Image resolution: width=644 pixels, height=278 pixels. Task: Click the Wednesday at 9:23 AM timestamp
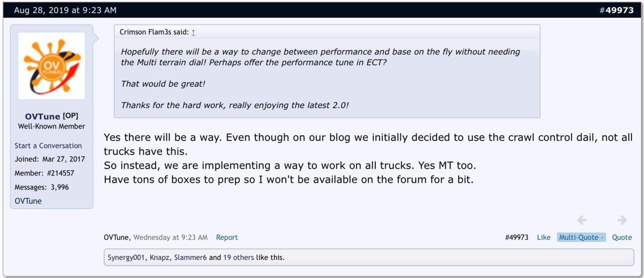(x=171, y=237)
